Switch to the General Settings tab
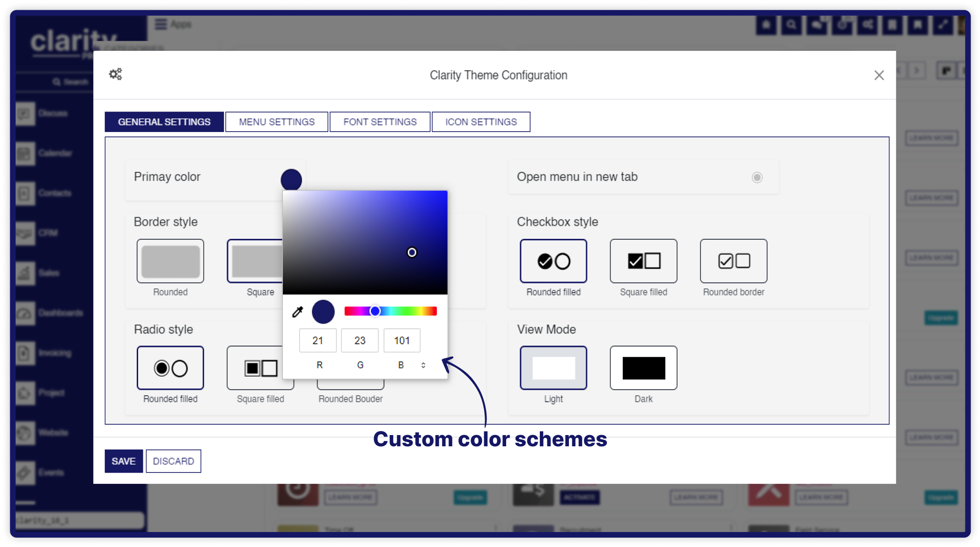Viewport: 980px width, 547px height. 164,122
